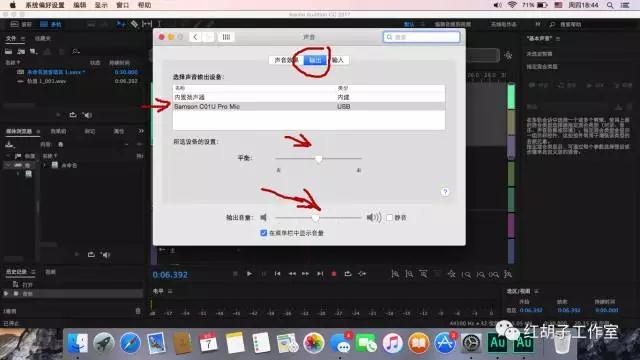
Task: Open 窗口 menu in menu bar
Action: 122,5
